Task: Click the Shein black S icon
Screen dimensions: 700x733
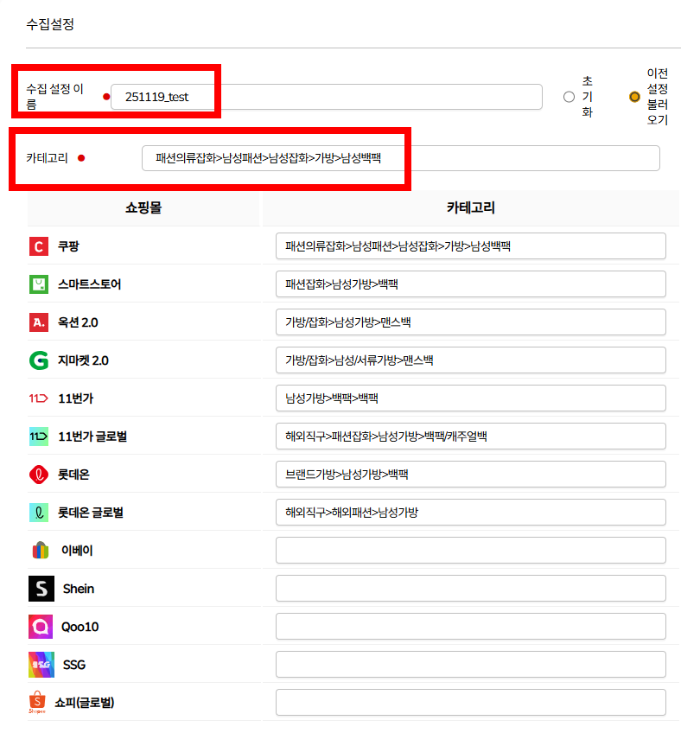Action: coord(41,589)
